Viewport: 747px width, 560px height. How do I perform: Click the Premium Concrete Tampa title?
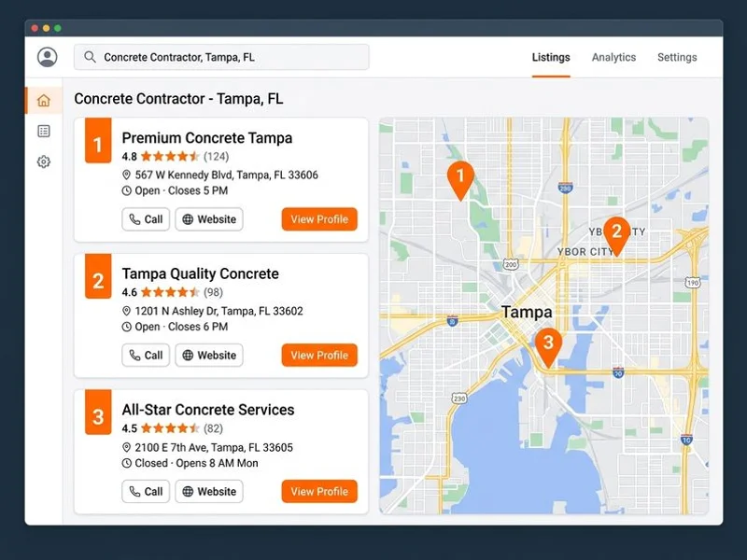(206, 137)
